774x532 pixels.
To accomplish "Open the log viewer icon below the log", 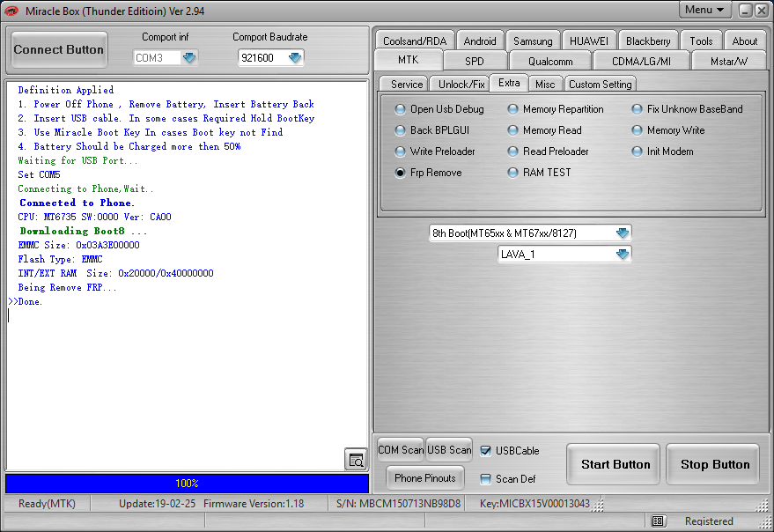I will (356, 460).
